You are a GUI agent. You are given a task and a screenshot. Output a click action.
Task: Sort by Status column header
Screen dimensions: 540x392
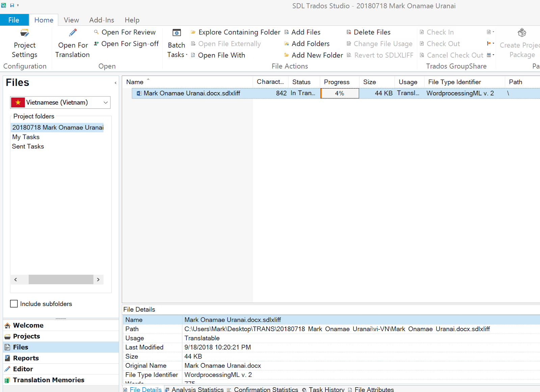(x=304, y=82)
